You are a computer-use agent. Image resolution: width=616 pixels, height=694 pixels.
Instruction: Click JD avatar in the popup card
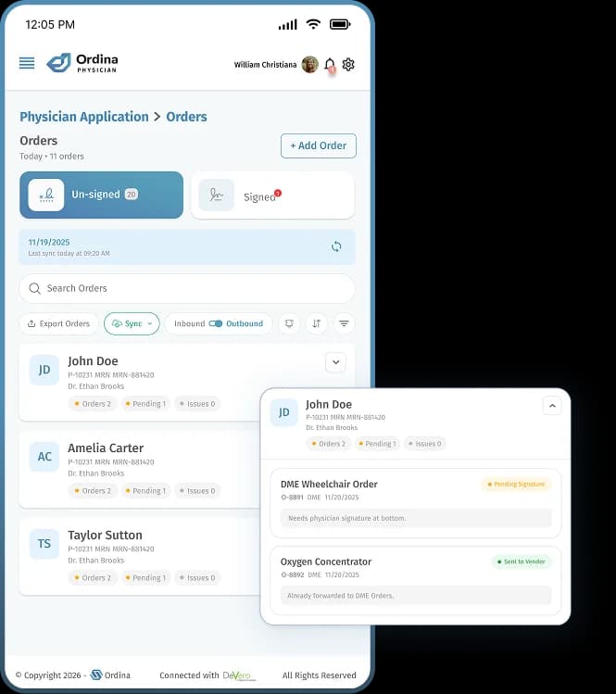click(284, 412)
